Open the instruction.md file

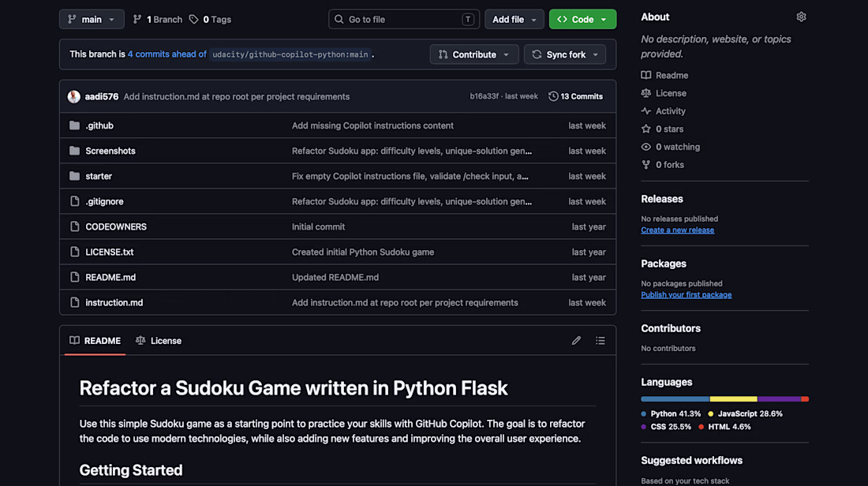pyautogui.click(x=114, y=302)
